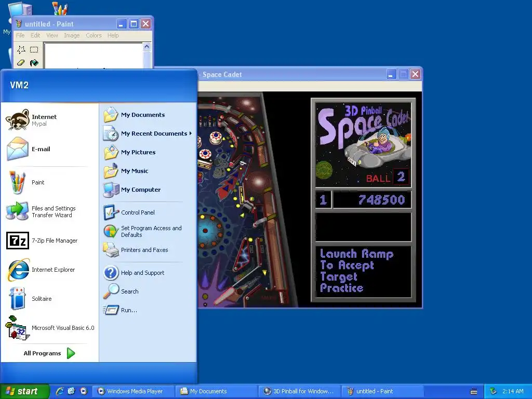The width and height of the screenshot is (532, 399).
Task: Expand All Programs list
Action: pyautogui.click(x=49, y=353)
